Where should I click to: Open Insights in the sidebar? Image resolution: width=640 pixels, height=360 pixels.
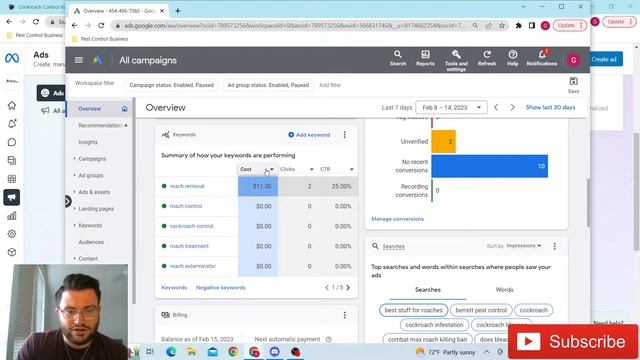(x=88, y=142)
